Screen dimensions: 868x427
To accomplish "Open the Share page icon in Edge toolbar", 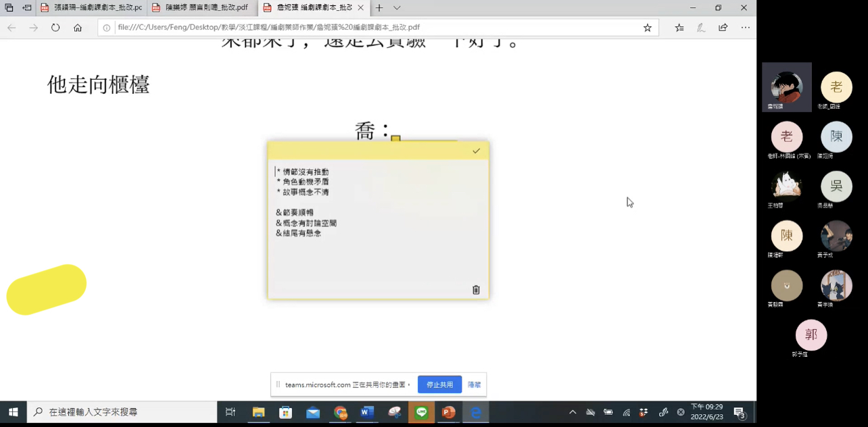I will (723, 28).
